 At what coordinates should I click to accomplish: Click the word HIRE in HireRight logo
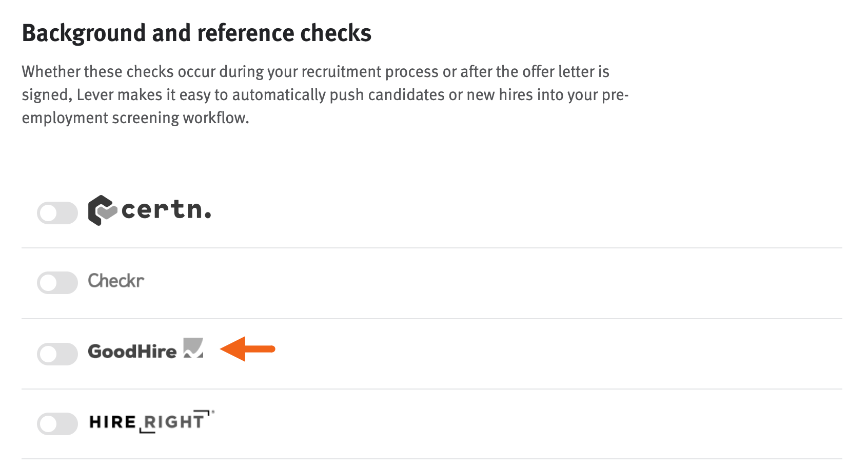112,422
